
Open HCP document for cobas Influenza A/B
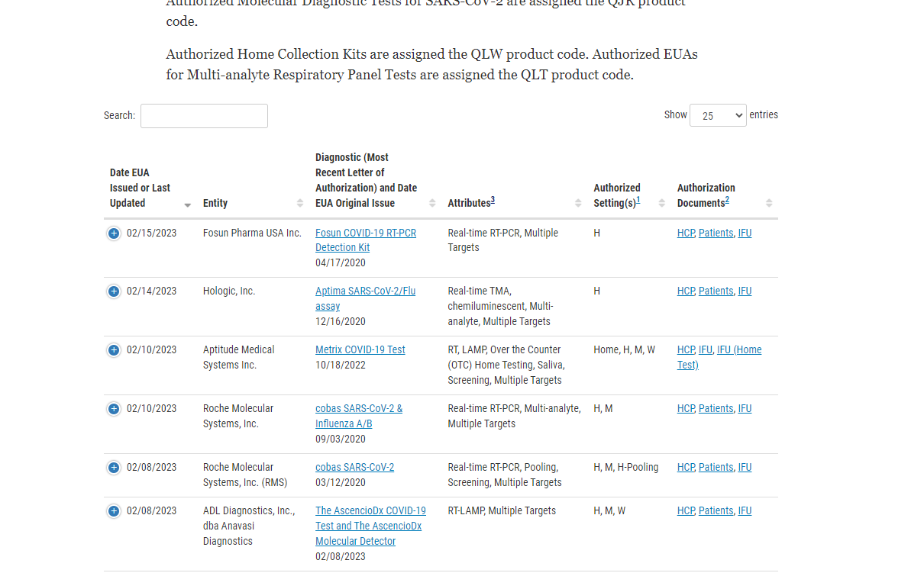tap(686, 408)
